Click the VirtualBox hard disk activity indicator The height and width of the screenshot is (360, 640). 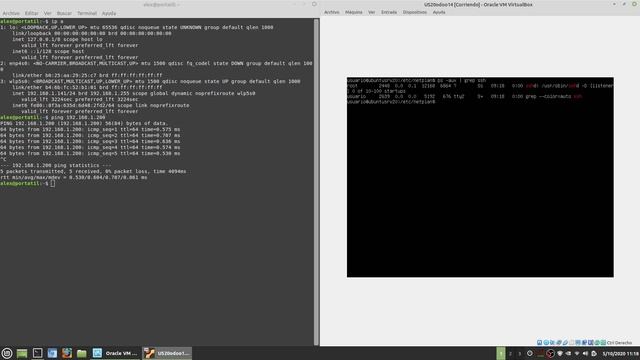540,343
